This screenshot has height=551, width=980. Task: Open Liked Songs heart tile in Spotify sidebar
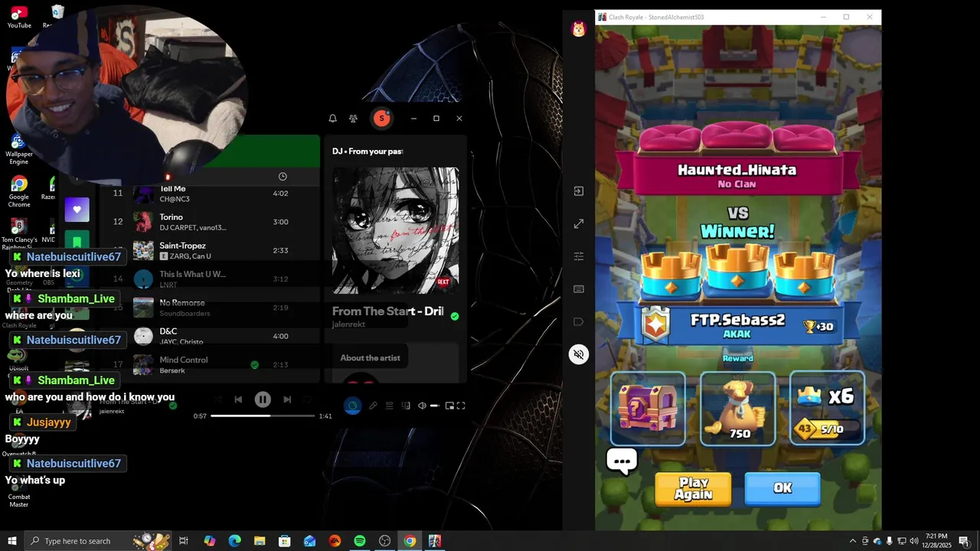[77, 209]
